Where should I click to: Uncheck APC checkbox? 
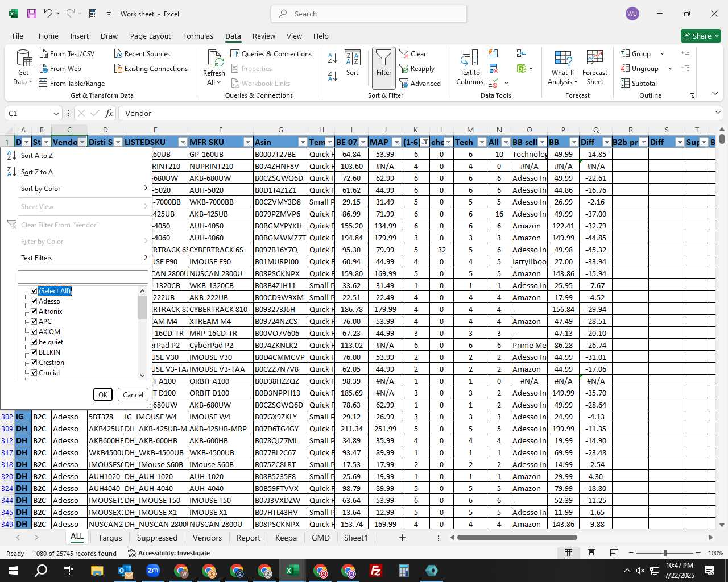point(34,322)
